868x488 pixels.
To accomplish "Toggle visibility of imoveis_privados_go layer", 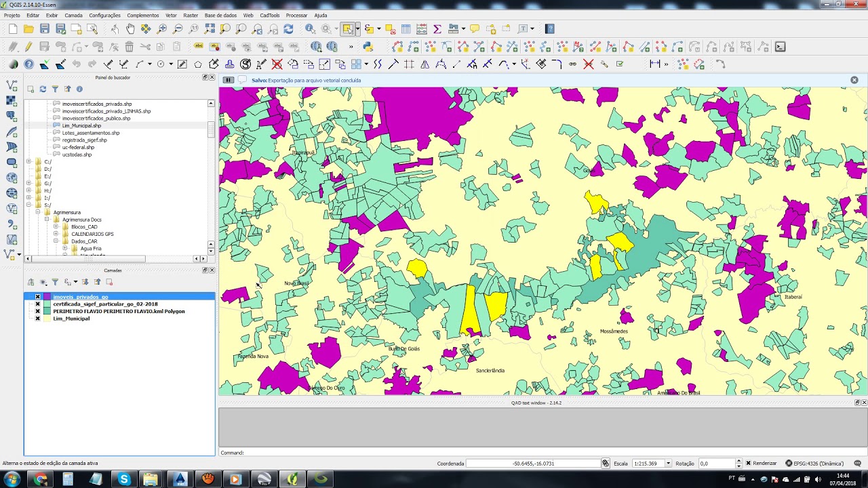I will 38,297.
